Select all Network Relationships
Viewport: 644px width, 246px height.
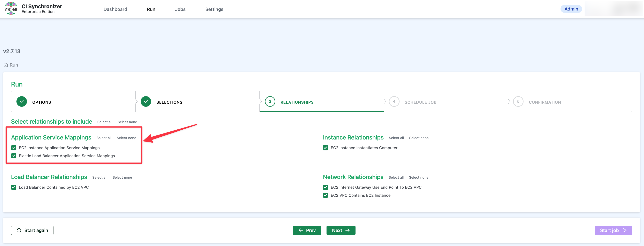tap(396, 177)
